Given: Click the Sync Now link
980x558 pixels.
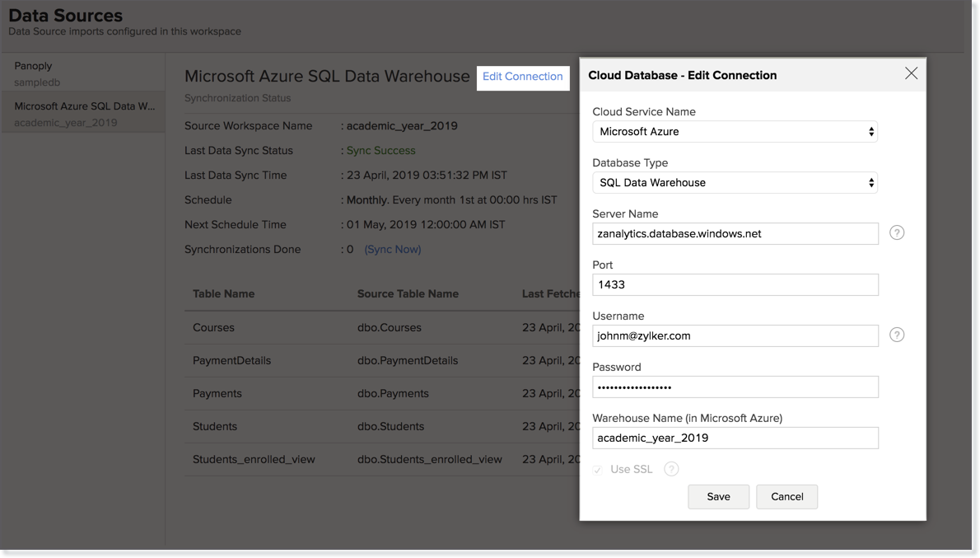Looking at the screenshot, I should point(393,250).
